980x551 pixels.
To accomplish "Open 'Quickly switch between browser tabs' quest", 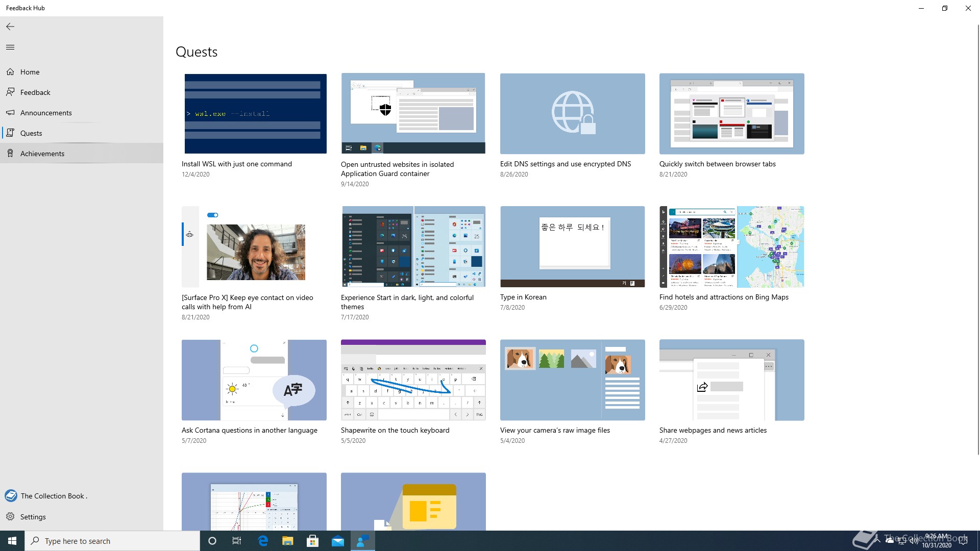I will tap(717, 164).
